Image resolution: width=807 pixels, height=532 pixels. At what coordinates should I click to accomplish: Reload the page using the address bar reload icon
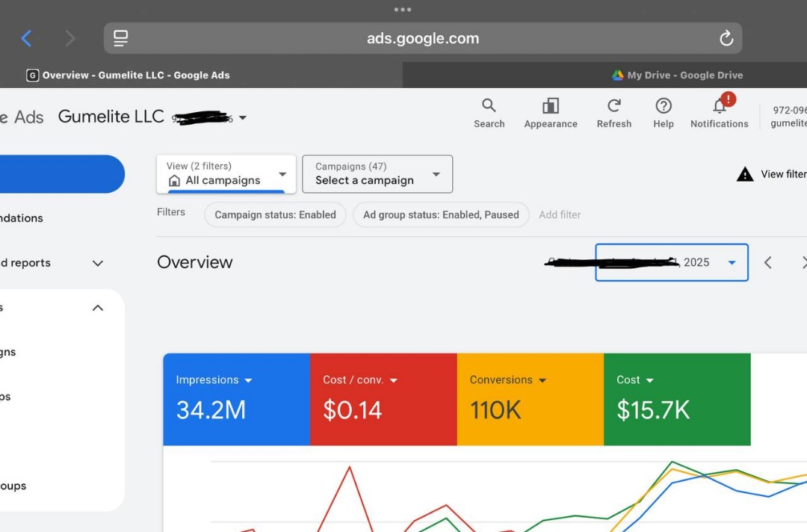click(726, 38)
